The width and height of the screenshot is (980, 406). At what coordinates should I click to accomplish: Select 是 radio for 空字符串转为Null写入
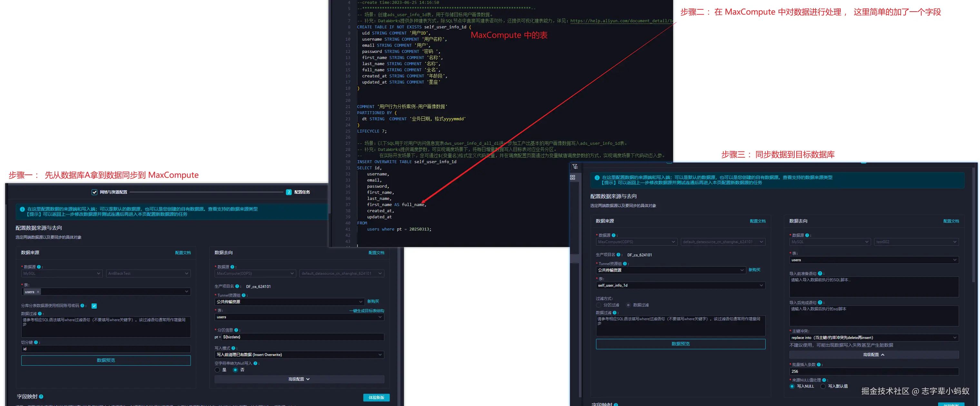click(217, 370)
